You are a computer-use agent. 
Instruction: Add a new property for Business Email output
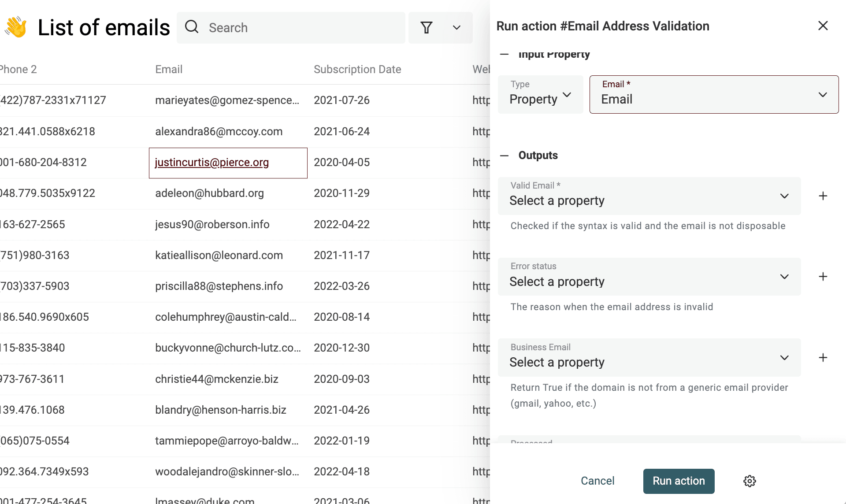click(x=823, y=358)
